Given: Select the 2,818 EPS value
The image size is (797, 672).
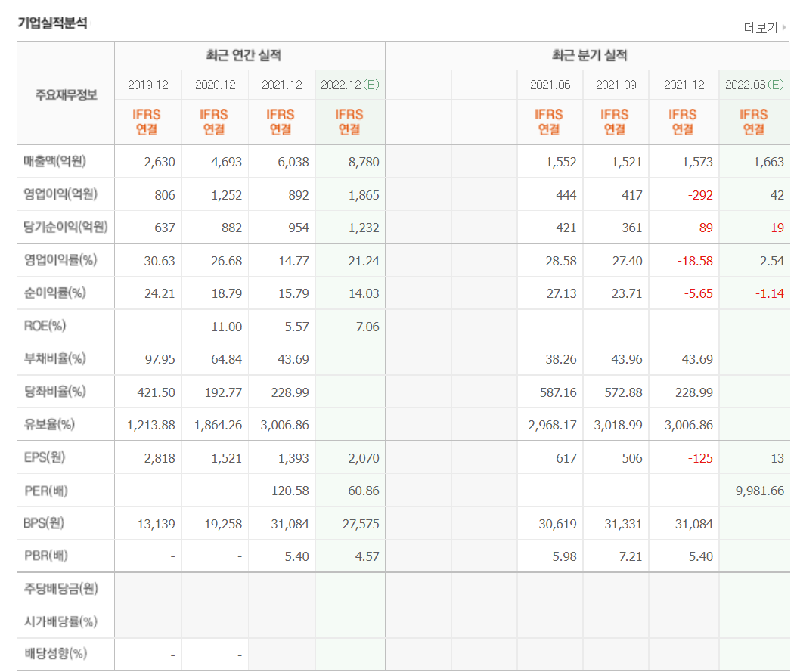Looking at the screenshot, I should click(x=160, y=458).
